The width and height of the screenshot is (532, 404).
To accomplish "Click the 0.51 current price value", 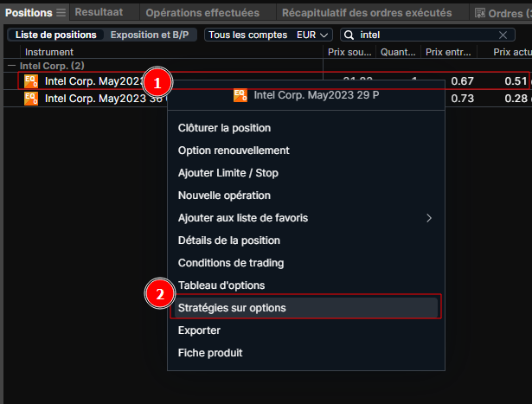I will click(516, 81).
